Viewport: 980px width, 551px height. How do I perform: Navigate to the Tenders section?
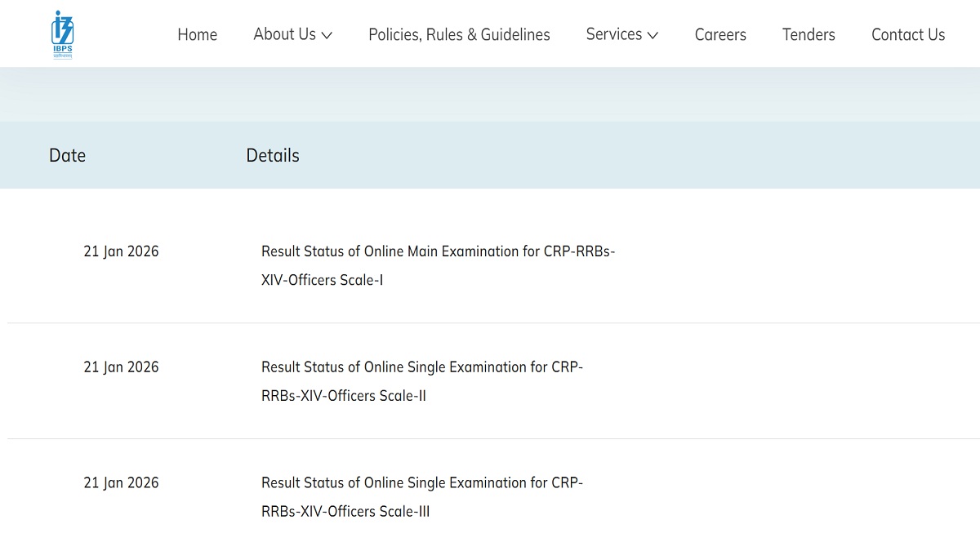(x=808, y=34)
